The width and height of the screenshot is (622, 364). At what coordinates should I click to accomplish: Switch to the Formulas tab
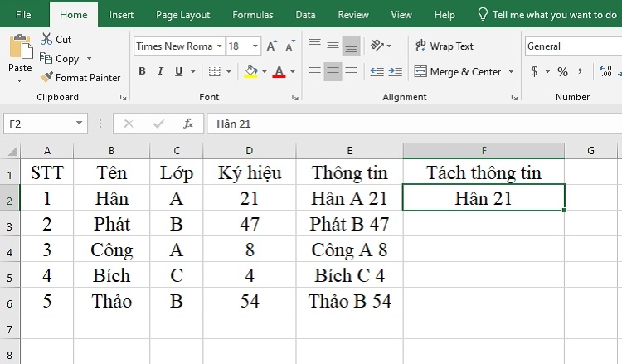pyautogui.click(x=253, y=15)
